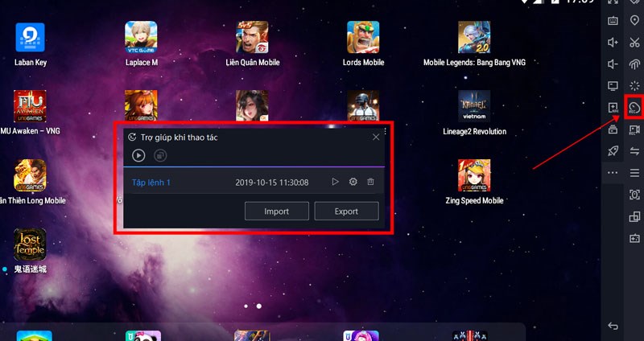Switch to the first home page dot
The height and width of the screenshot is (341, 644).
tap(246, 306)
